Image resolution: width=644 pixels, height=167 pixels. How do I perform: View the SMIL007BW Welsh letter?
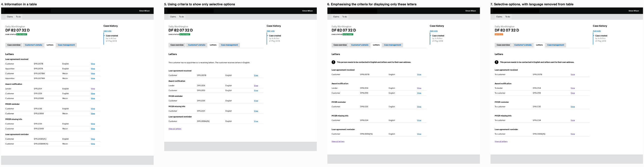coord(93,74)
